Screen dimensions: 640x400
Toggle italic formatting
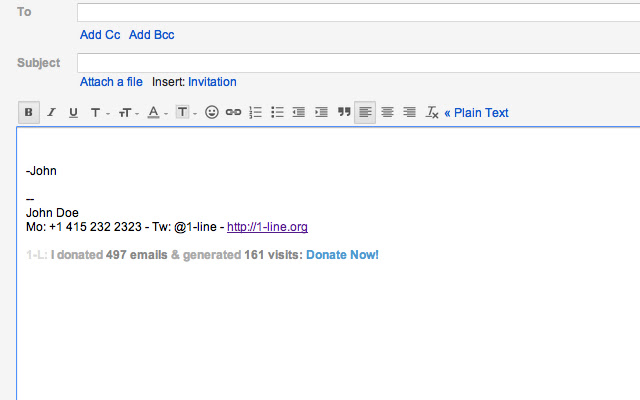[51, 113]
